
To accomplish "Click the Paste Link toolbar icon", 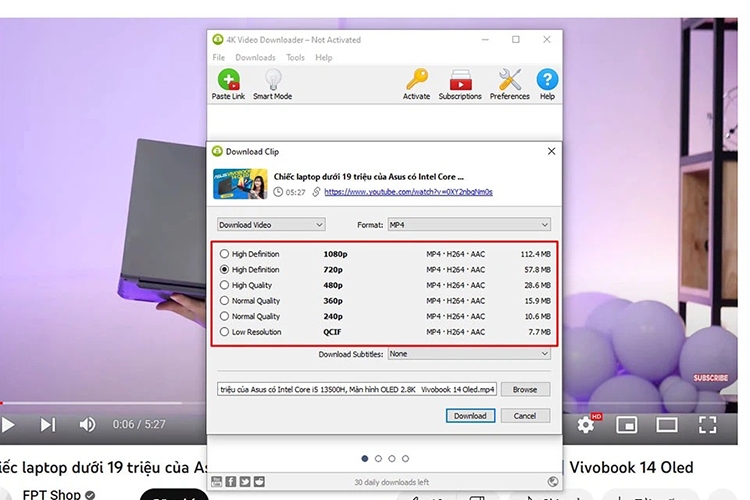I will (x=228, y=84).
